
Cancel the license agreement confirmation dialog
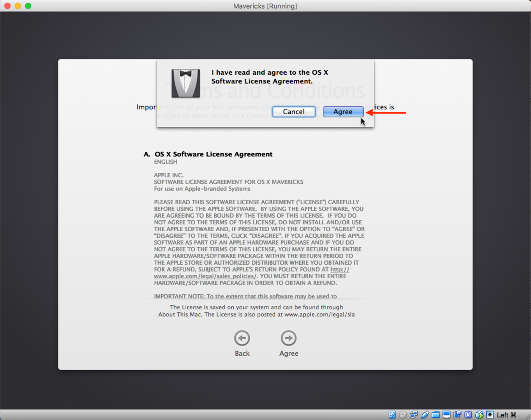(294, 112)
